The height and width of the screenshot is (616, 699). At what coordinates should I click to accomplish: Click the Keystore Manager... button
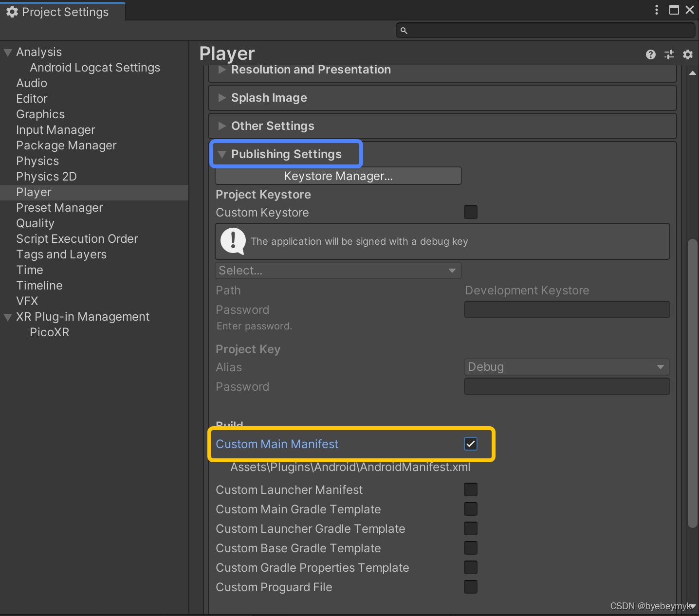(338, 176)
